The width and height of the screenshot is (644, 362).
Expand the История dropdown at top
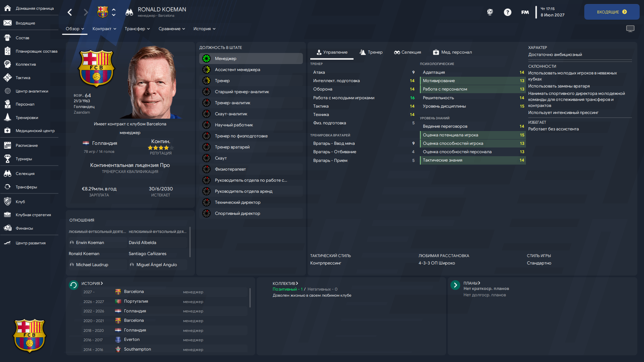tap(204, 29)
